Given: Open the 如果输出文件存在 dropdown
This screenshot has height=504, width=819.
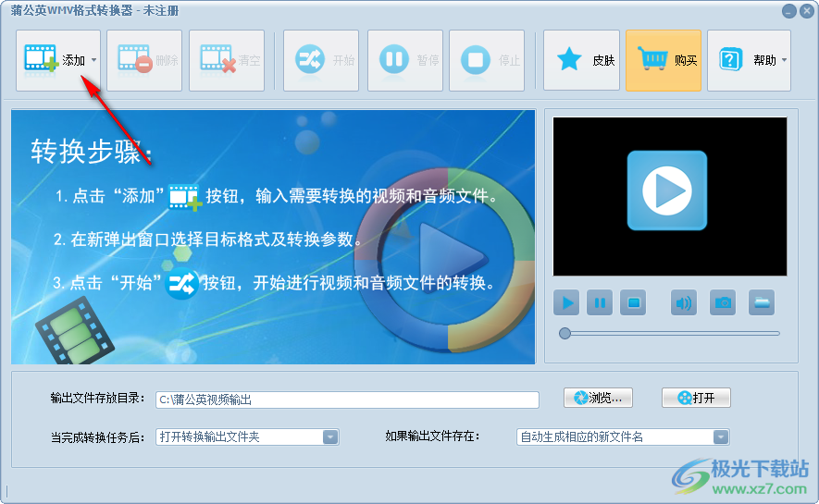Looking at the screenshot, I should [623, 436].
